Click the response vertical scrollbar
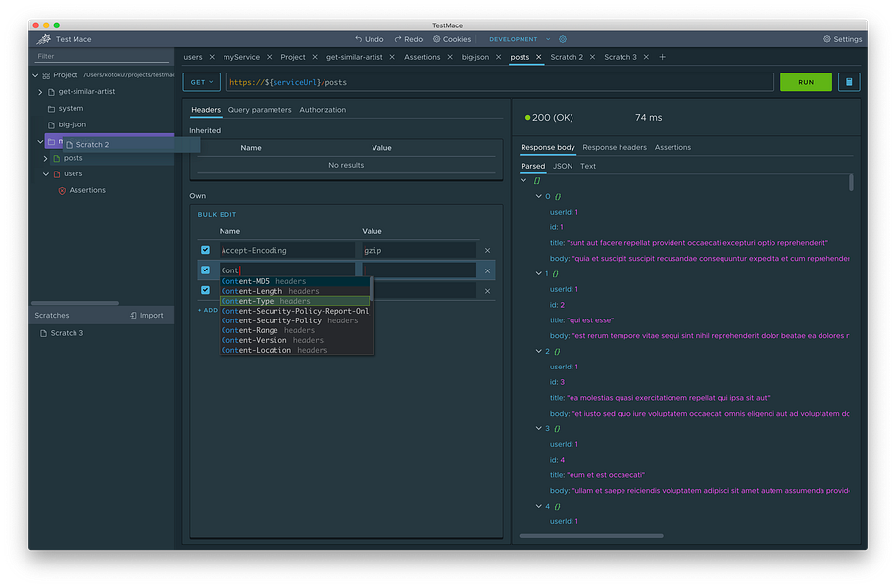The image size is (896, 588). 851,183
